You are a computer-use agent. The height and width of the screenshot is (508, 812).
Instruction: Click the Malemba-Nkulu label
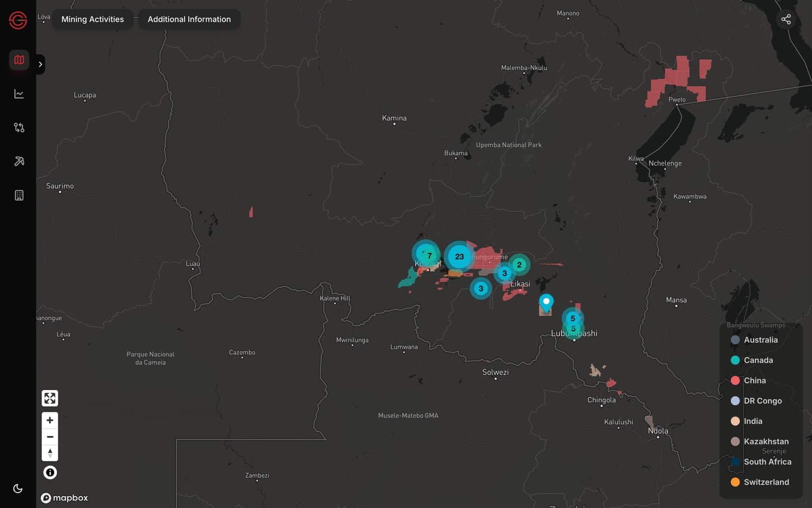[524, 68]
